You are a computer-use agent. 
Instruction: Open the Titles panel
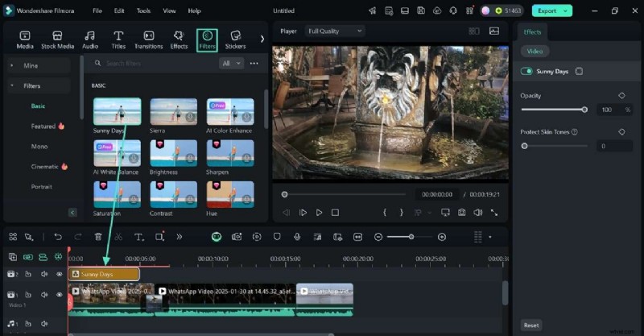point(118,40)
